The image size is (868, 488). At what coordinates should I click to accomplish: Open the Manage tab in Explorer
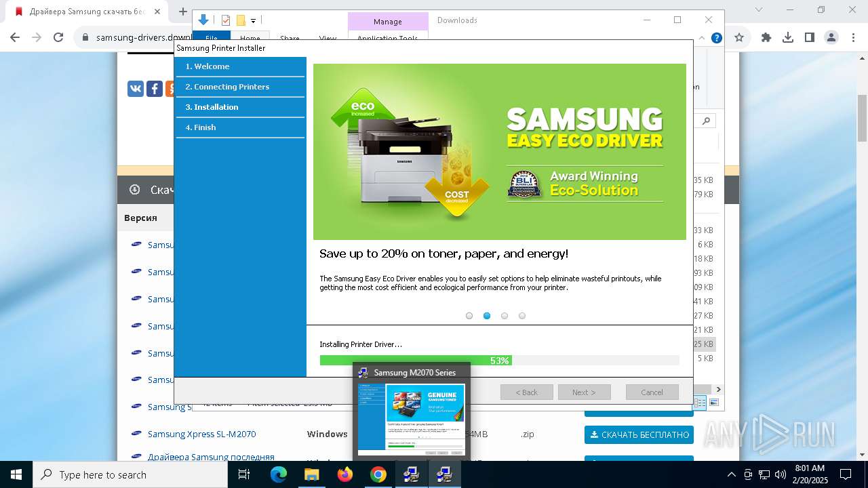click(x=388, y=22)
